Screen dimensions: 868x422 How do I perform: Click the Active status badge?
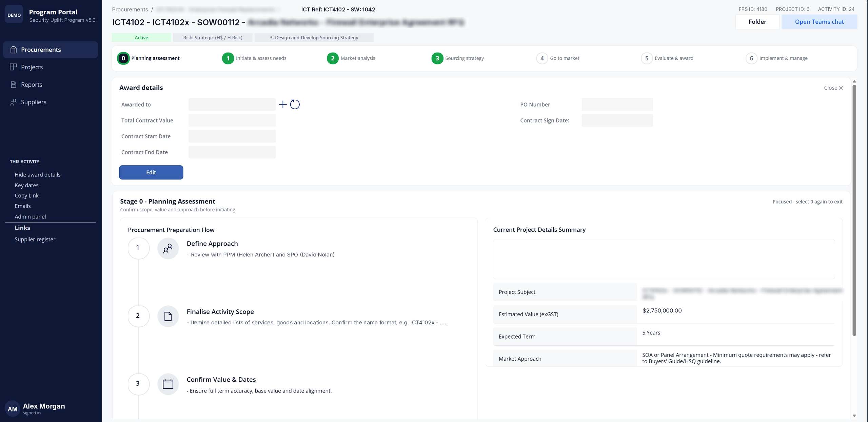click(141, 38)
